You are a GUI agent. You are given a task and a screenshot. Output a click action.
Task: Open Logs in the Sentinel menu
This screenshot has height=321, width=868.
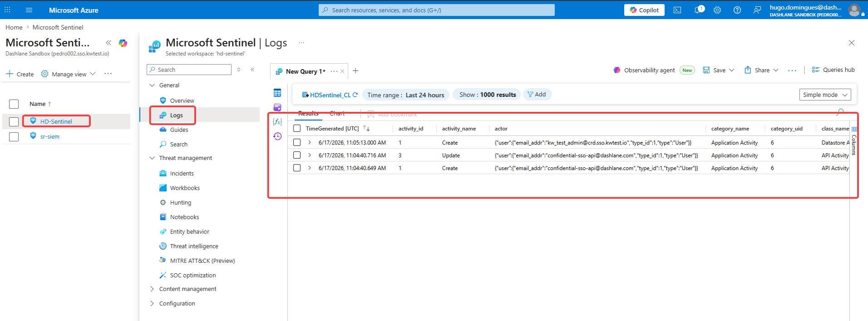point(176,115)
